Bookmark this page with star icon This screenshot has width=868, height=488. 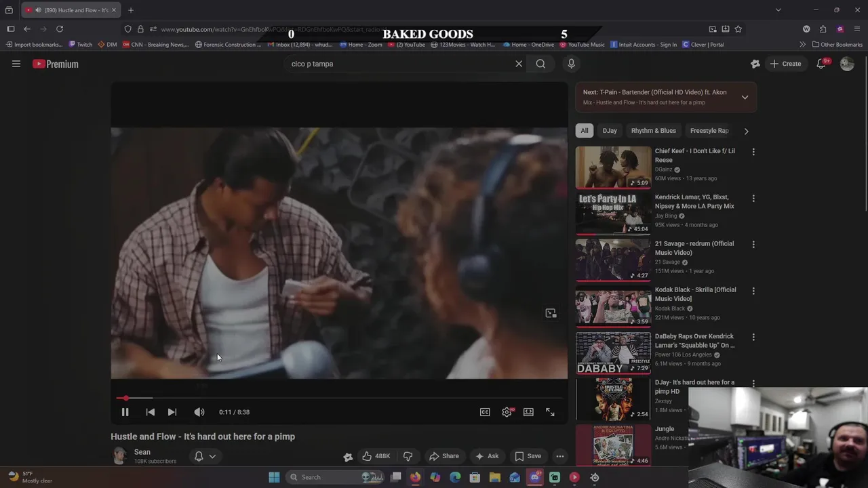(738, 29)
